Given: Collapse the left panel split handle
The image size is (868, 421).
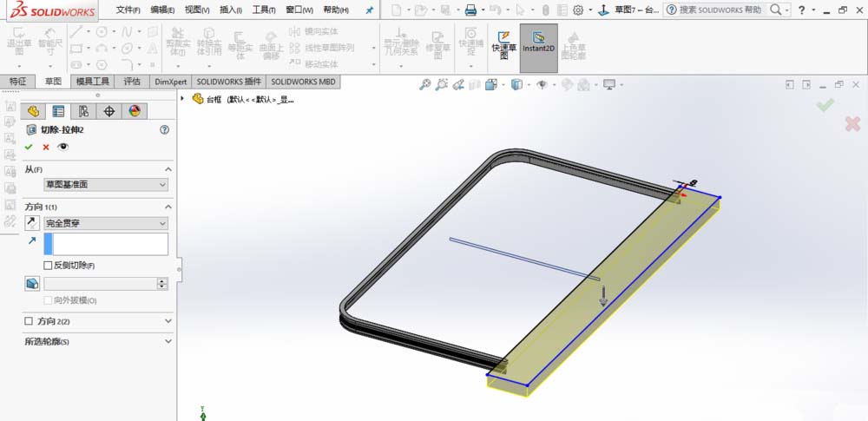Looking at the screenshot, I should [x=179, y=270].
